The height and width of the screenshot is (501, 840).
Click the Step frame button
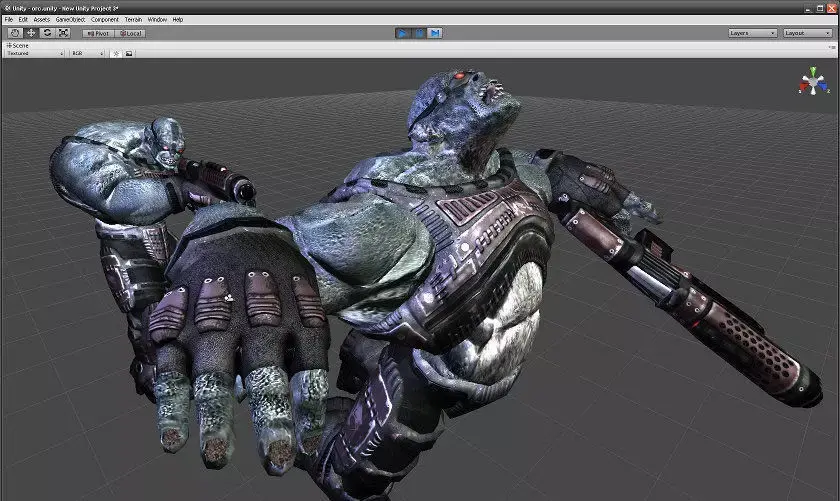pyautogui.click(x=435, y=33)
